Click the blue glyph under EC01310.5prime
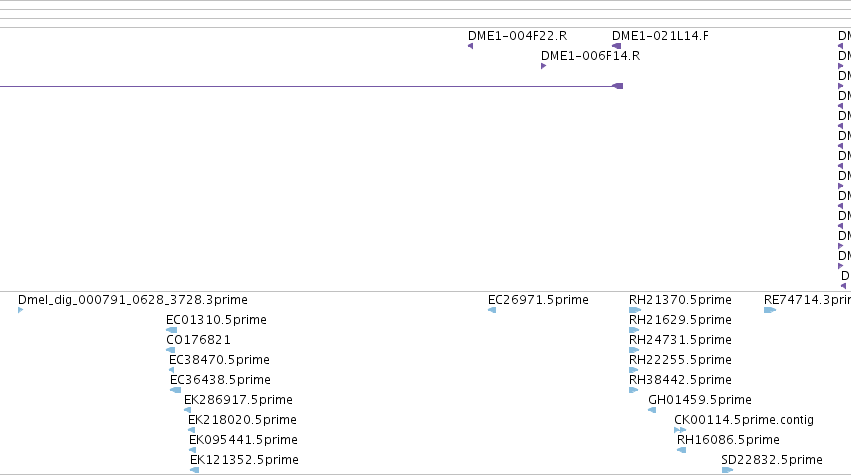This screenshot has height=475, width=851. click(x=172, y=330)
